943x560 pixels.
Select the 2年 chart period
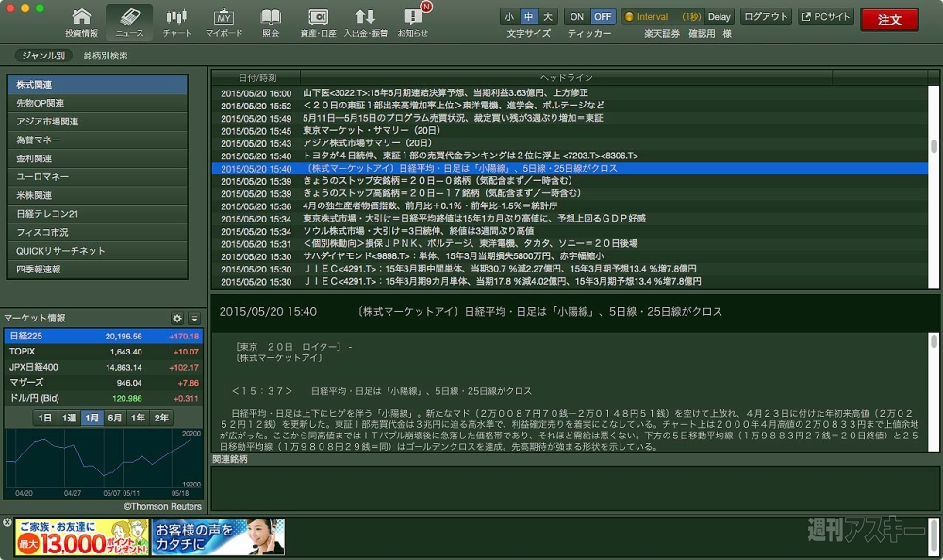[161, 418]
